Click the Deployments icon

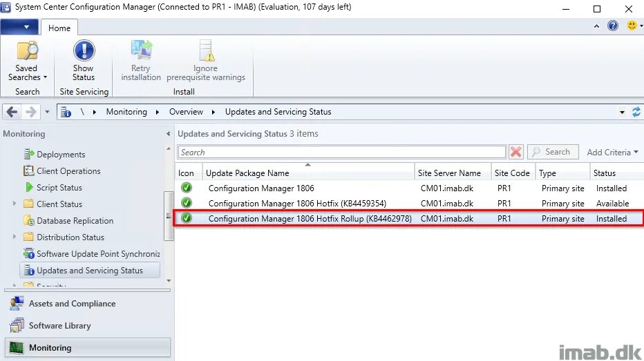tap(29, 154)
